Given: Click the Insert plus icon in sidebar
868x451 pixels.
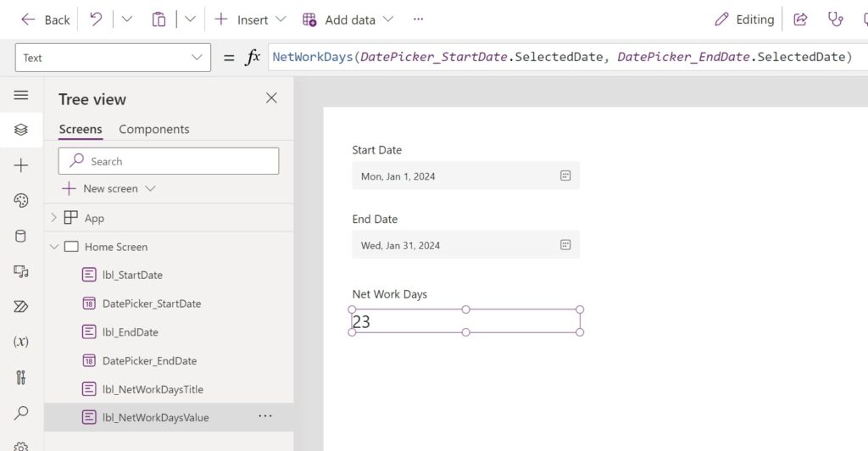Looking at the screenshot, I should coord(21,165).
